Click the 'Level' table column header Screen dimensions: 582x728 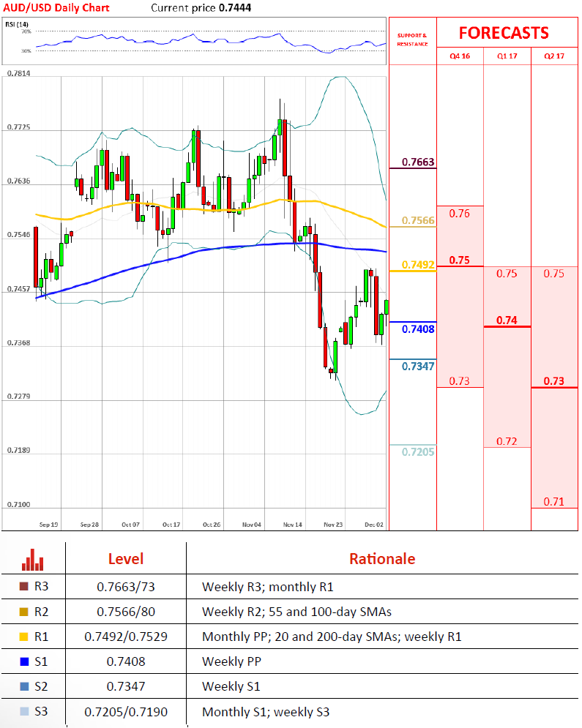pos(126,559)
